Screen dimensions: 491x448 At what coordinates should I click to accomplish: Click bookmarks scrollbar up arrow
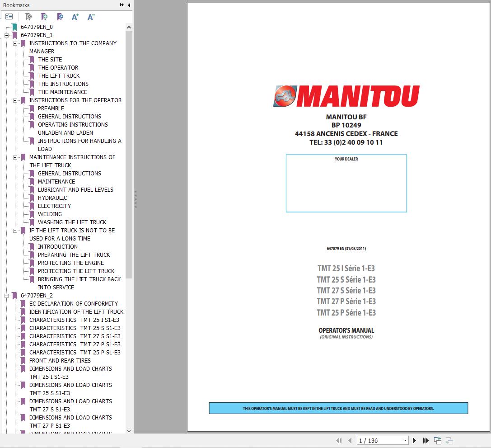(x=129, y=27)
